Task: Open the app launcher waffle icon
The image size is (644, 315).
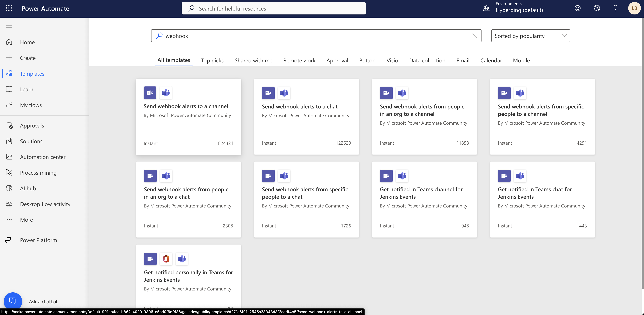Action: pos(9,8)
